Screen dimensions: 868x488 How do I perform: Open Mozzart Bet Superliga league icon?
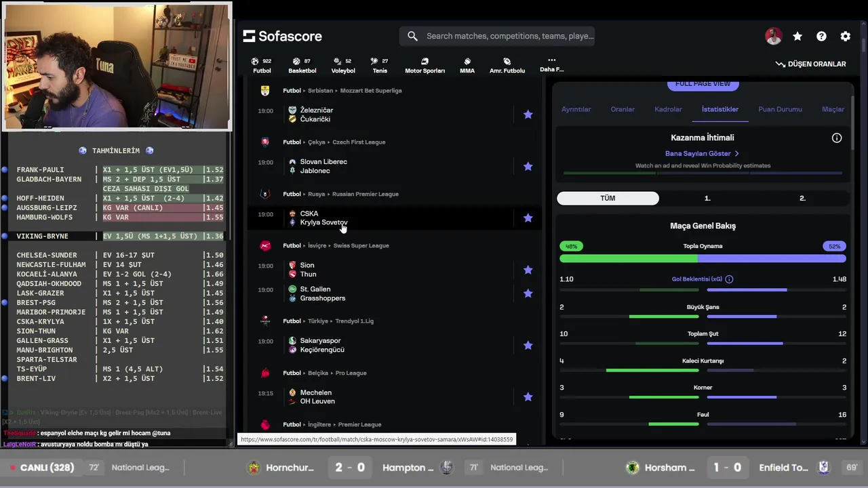[x=265, y=90]
